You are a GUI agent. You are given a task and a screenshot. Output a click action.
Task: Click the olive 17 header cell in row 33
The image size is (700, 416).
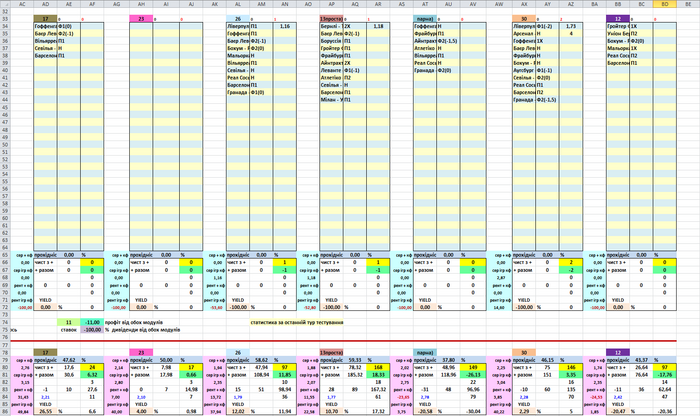click(x=46, y=19)
